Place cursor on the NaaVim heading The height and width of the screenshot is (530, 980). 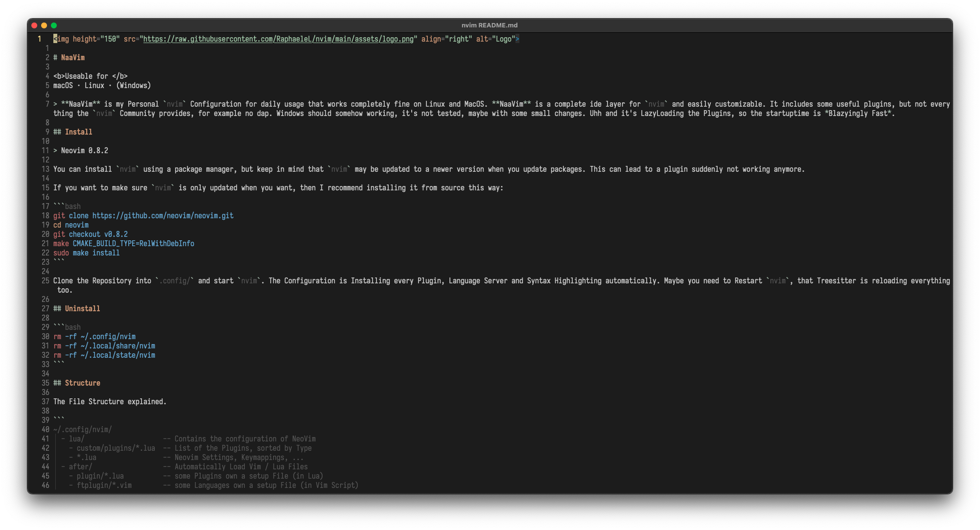(x=72, y=58)
